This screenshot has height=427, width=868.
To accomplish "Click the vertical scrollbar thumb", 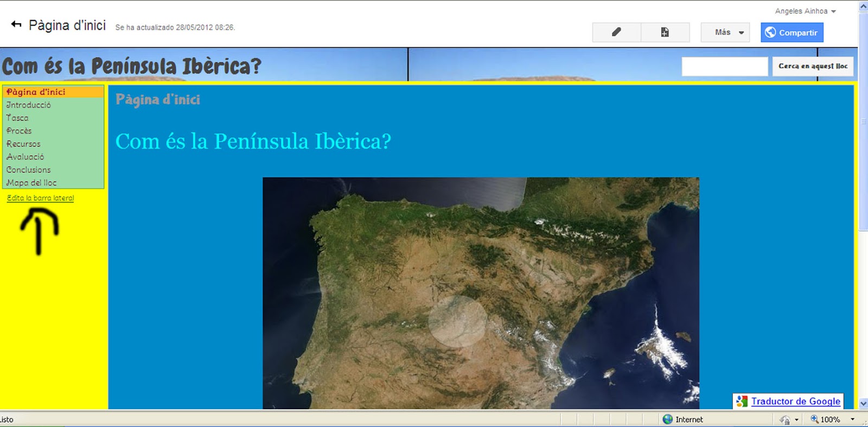I will point(863,122).
